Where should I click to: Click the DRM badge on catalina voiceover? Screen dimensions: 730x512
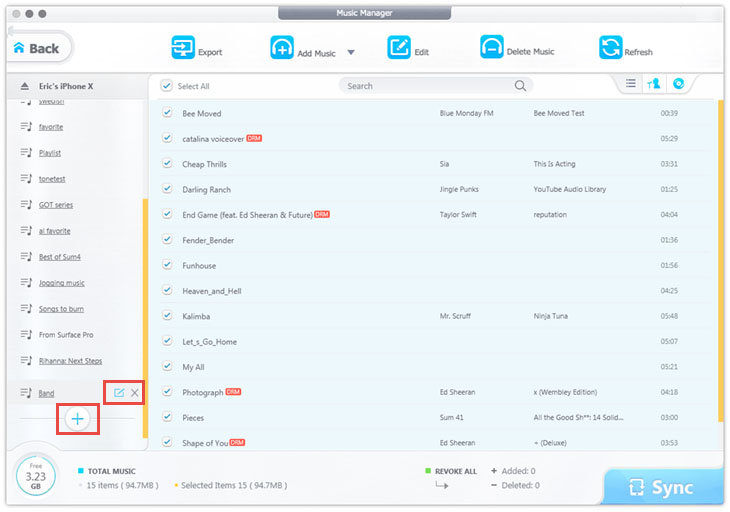pos(254,138)
